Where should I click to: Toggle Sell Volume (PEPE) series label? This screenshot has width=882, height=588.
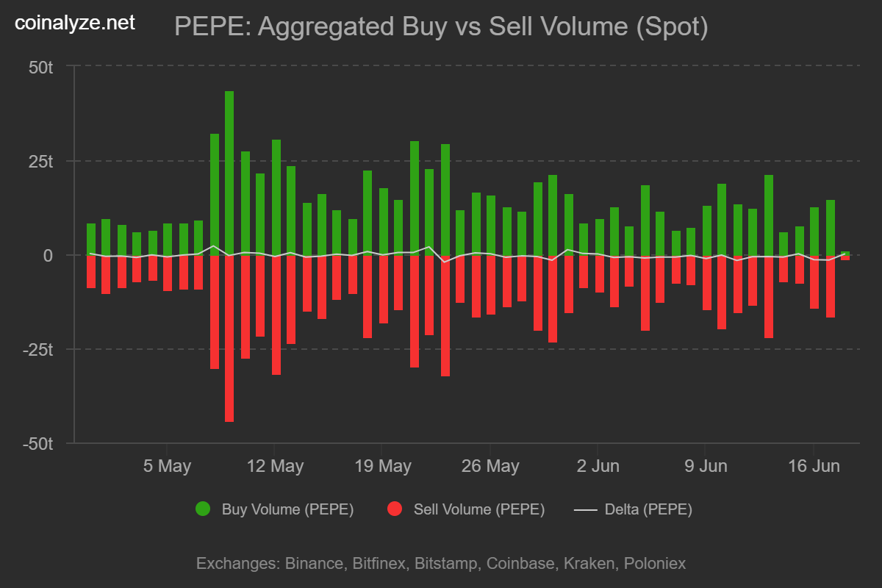[478, 509]
